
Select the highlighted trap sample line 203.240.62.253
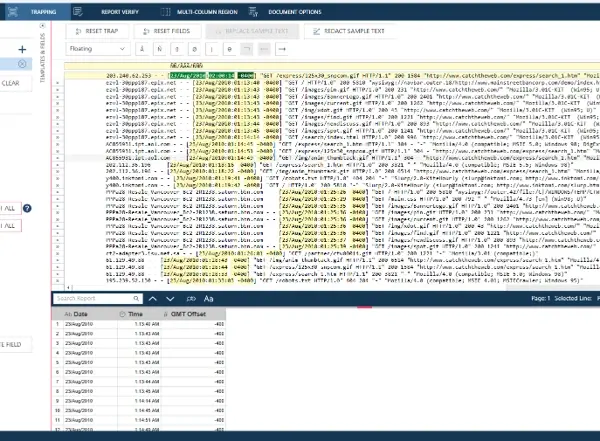[332, 75]
